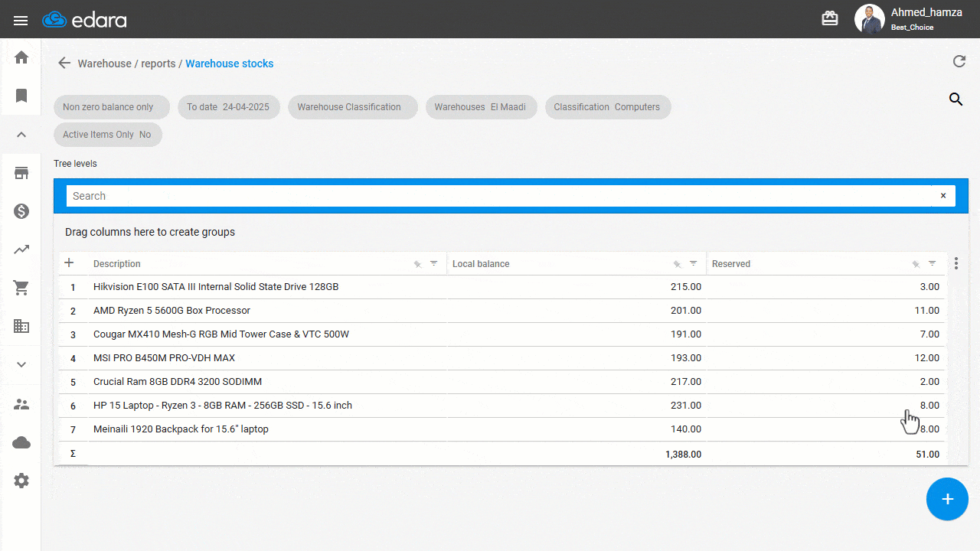This screenshot has width=980, height=551.
Task: Click the edara logo
Action: tap(84, 20)
